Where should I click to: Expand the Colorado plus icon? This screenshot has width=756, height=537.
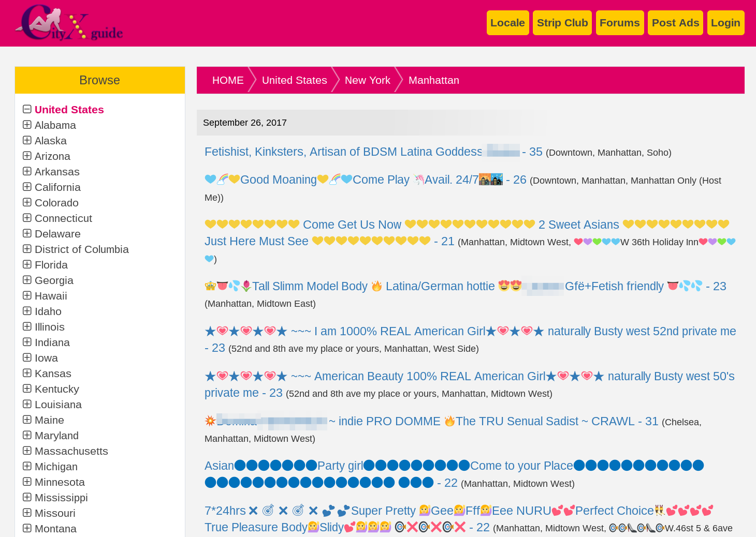pyautogui.click(x=27, y=202)
